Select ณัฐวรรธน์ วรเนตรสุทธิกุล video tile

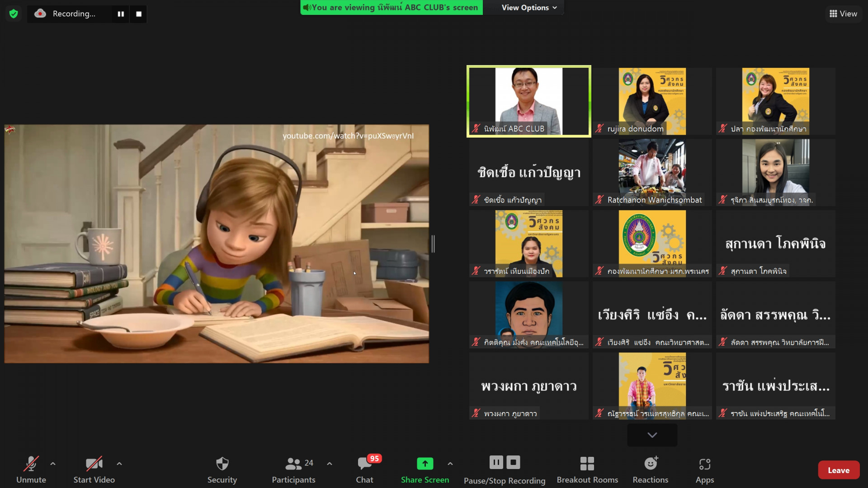(652, 386)
